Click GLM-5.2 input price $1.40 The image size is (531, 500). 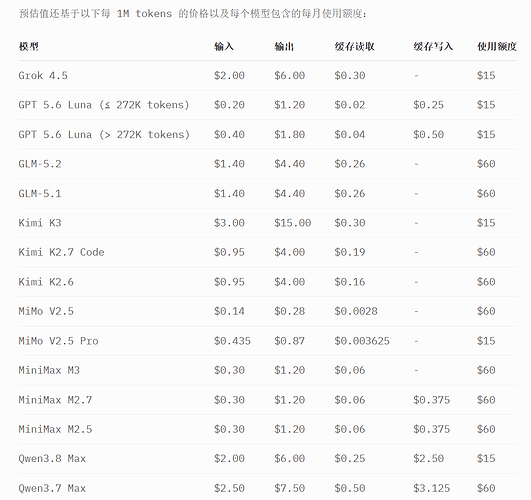pyautogui.click(x=229, y=164)
